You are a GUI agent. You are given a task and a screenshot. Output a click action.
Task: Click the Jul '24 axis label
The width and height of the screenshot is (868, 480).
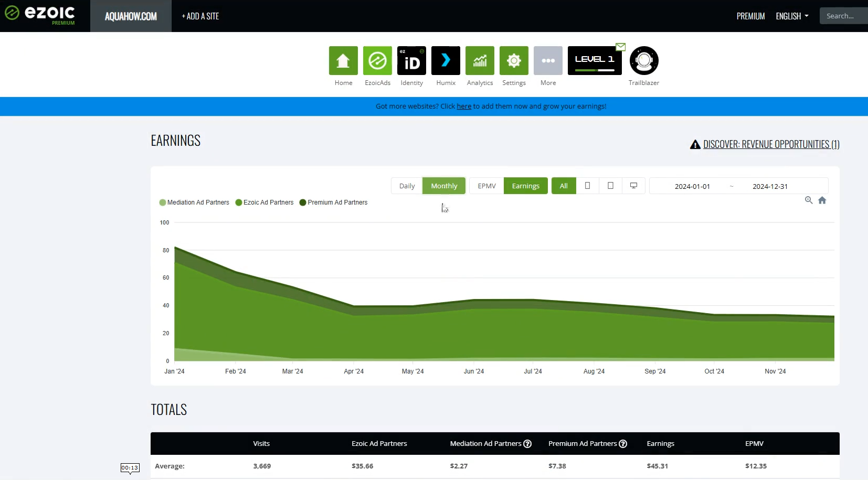(x=533, y=371)
